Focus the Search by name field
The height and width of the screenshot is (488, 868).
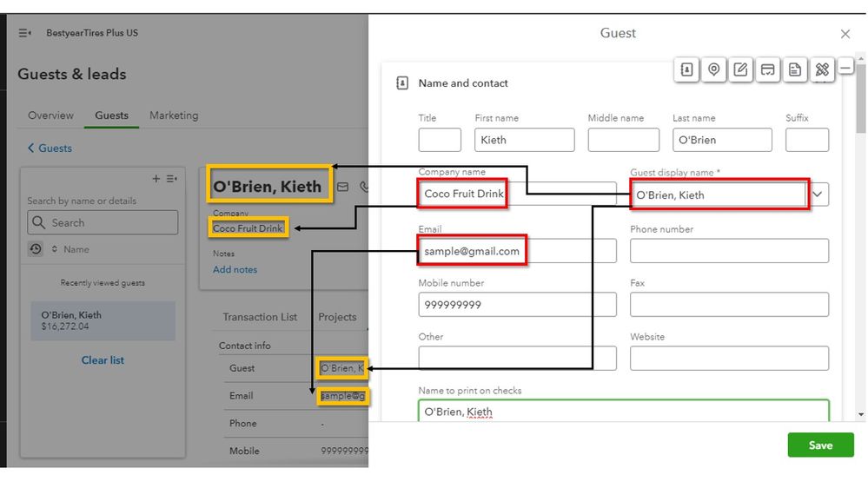103,222
